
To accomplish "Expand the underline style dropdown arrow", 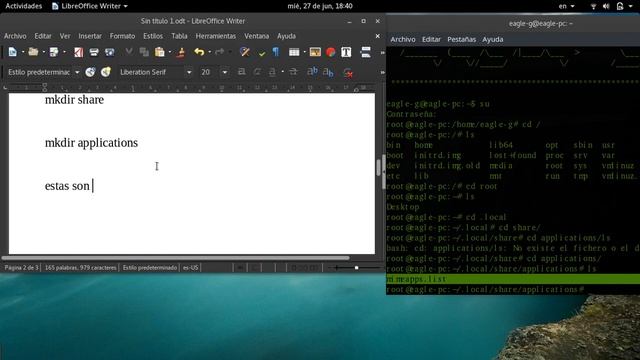I will [282, 72].
